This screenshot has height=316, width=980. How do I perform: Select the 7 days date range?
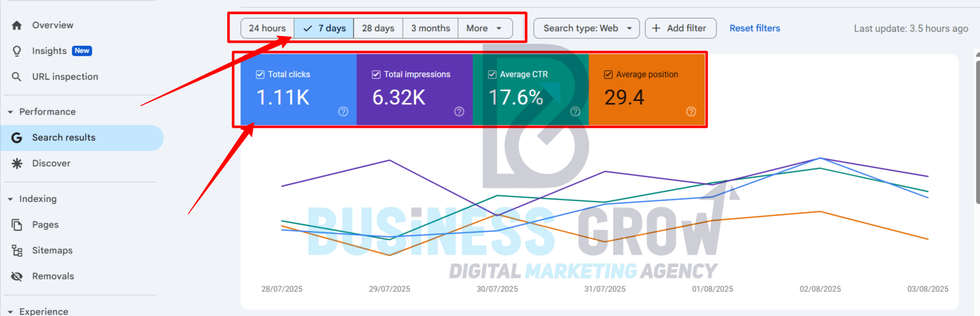[x=324, y=28]
